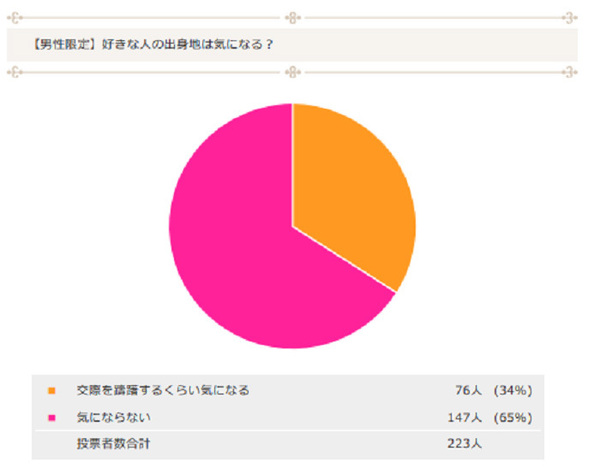Click the (65%) percentage value
The height and width of the screenshot is (469, 600).
coord(510,417)
